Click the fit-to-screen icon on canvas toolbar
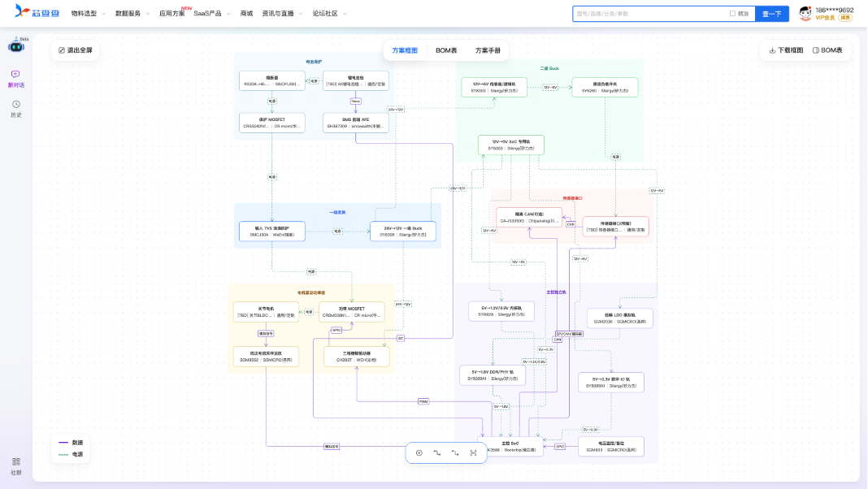 coord(473,453)
